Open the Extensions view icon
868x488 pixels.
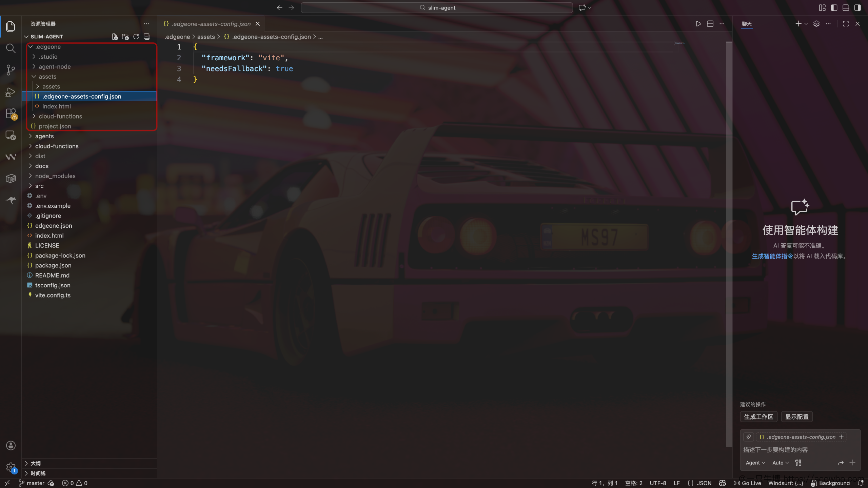tap(11, 114)
